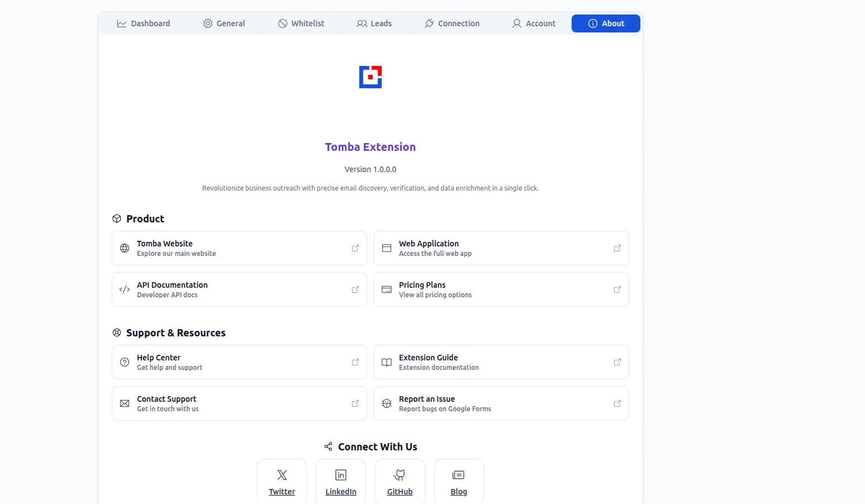Open external link arrow for Web Application
The width and height of the screenshot is (865, 504).
coord(617,248)
